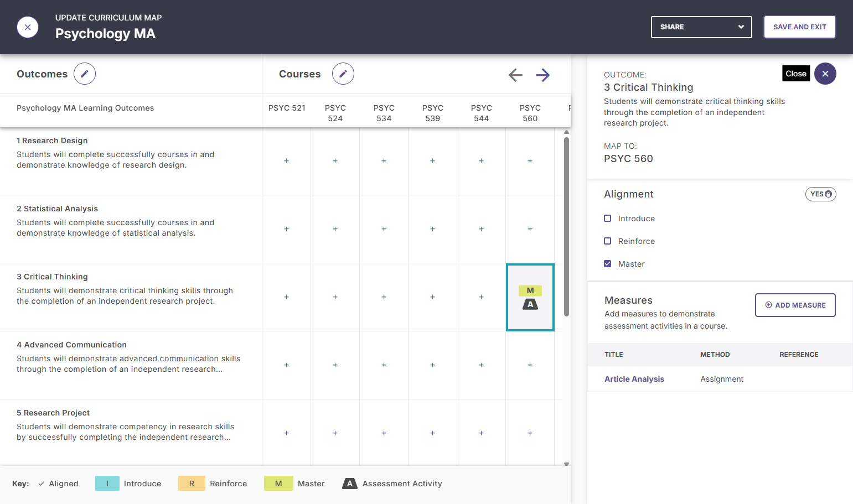Click the X icon beside Update Curriculum Map

point(28,27)
